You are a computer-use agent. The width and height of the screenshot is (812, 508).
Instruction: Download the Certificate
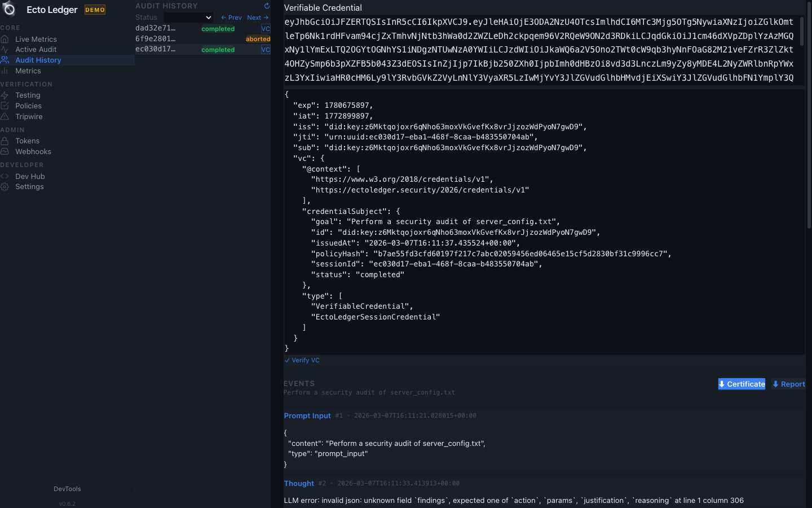click(x=742, y=384)
